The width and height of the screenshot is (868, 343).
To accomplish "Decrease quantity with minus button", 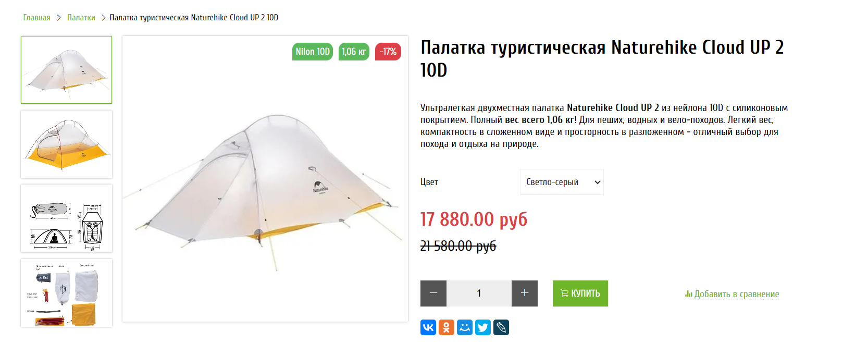I will click(x=433, y=293).
